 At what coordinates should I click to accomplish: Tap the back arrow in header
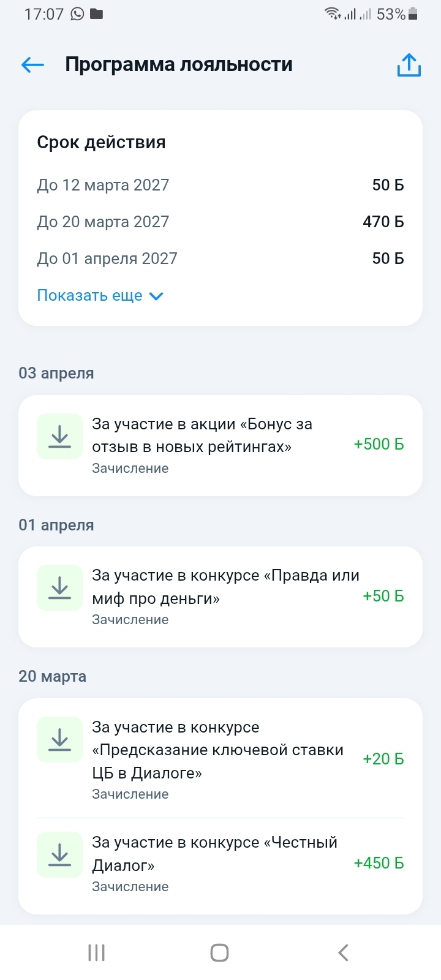pyautogui.click(x=32, y=64)
